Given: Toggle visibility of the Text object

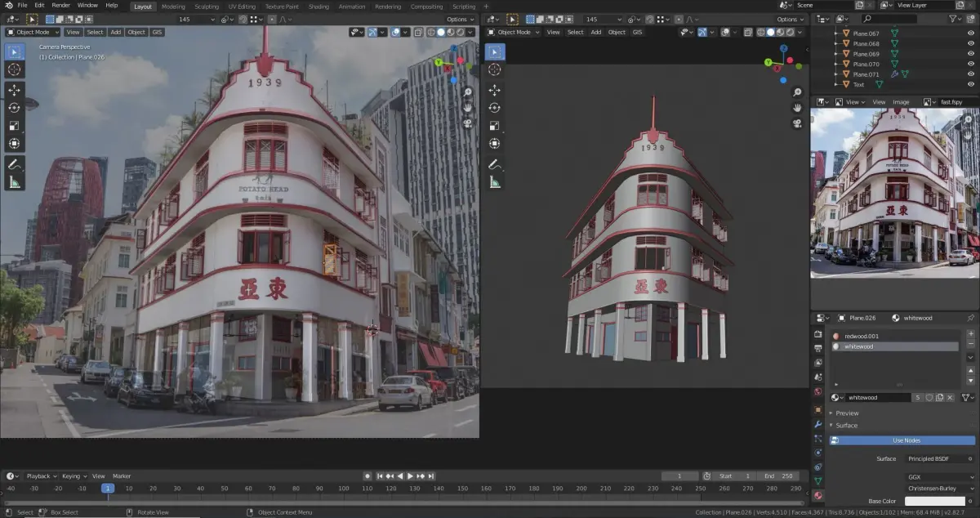Looking at the screenshot, I should coord(971,84).
